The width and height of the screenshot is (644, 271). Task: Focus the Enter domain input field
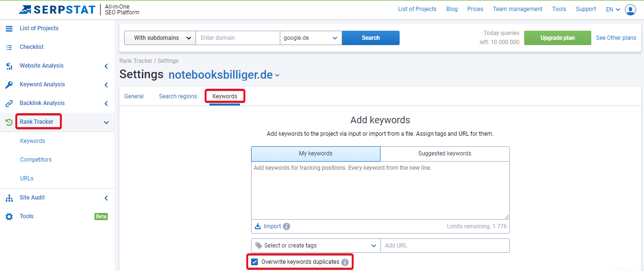click(x=238, y=38)
